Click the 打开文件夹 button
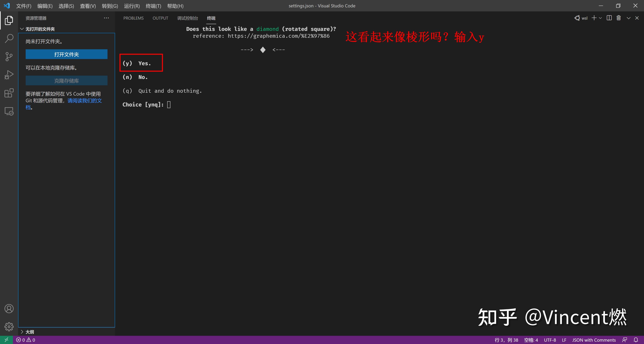The width and height of the screenshot is (644, 344). coord(66,54)
